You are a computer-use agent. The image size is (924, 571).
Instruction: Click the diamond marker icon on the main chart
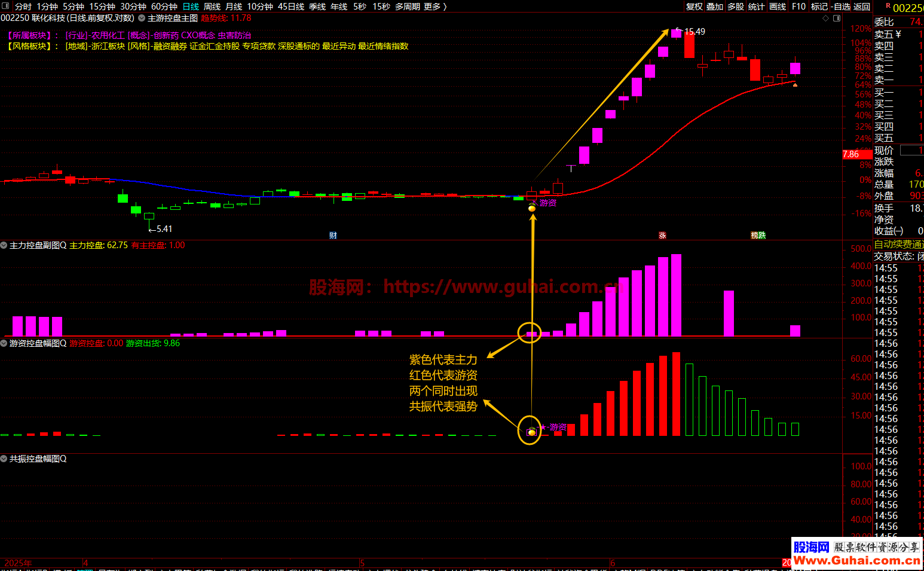826,18
